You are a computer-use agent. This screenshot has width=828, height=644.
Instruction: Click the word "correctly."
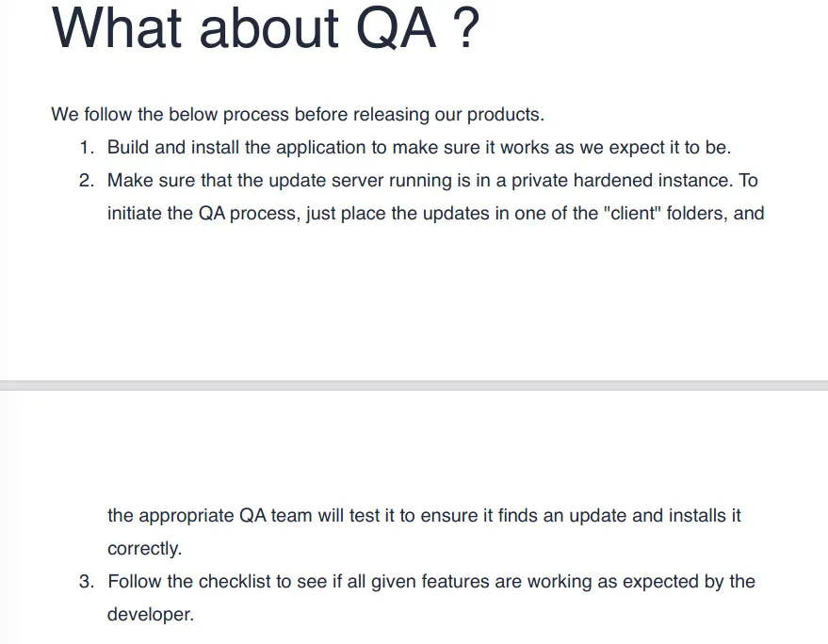pos(145,549)
